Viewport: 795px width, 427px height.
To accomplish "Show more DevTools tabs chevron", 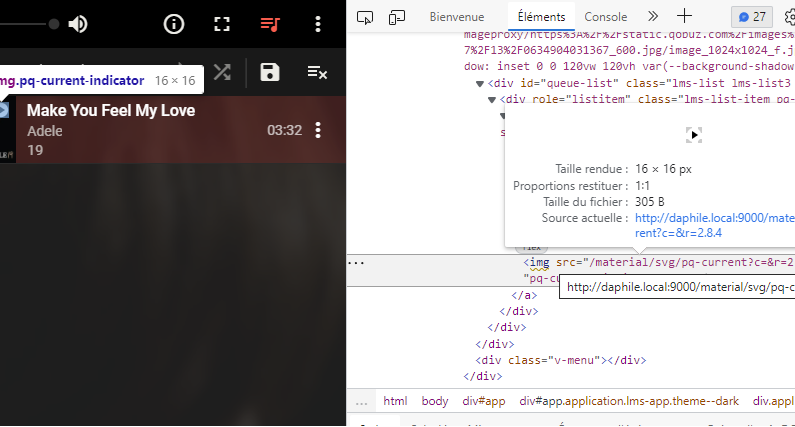I will point(653,16).
